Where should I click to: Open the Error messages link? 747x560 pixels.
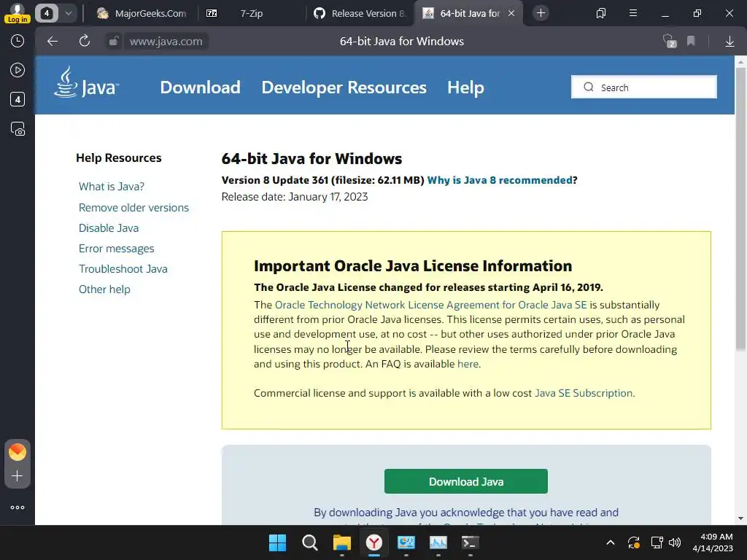[x=116, y=249]
